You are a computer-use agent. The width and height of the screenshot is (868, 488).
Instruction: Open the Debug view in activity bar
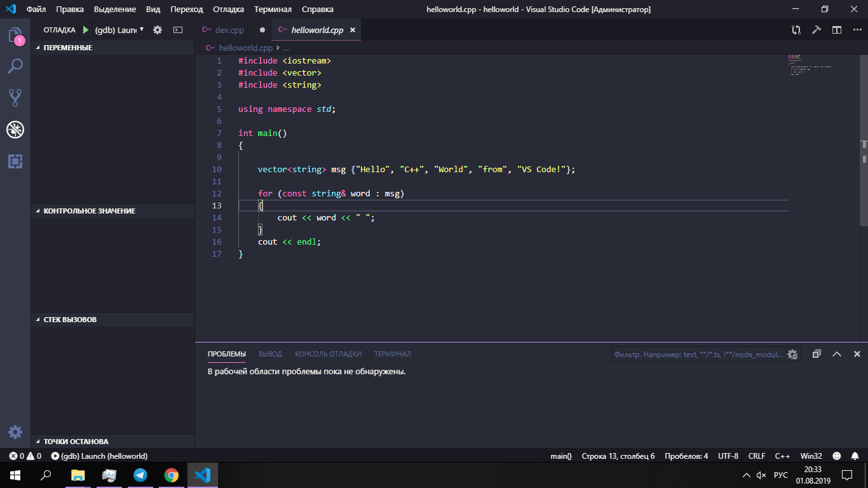point(15,130)
